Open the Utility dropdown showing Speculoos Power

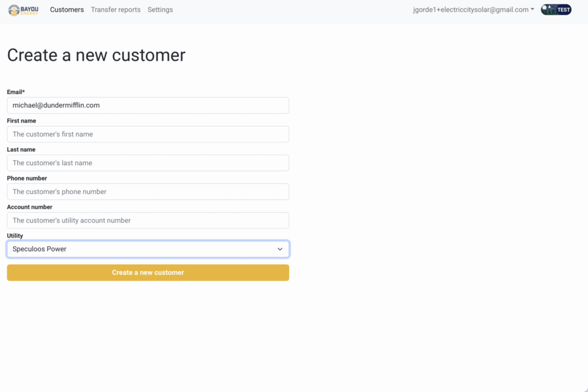pyautogui.click(x=147, y=249)
